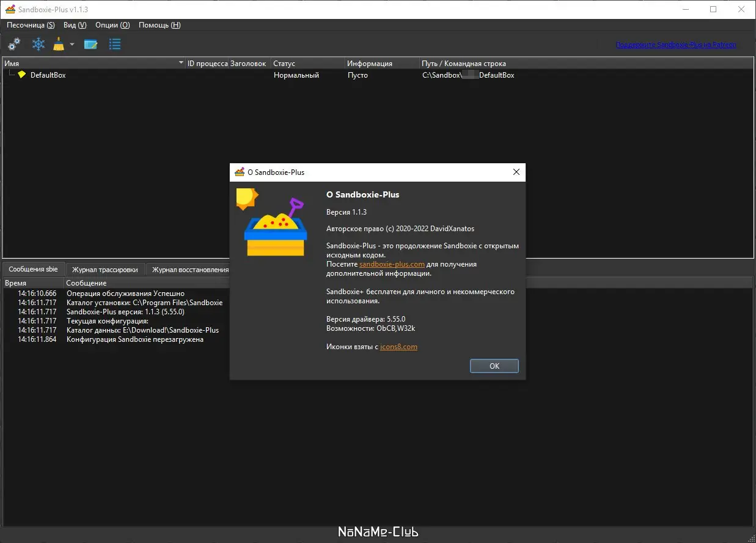756x543 pixels.
Task: Click the broom cleanup toolbar icon
Action: 59,44
